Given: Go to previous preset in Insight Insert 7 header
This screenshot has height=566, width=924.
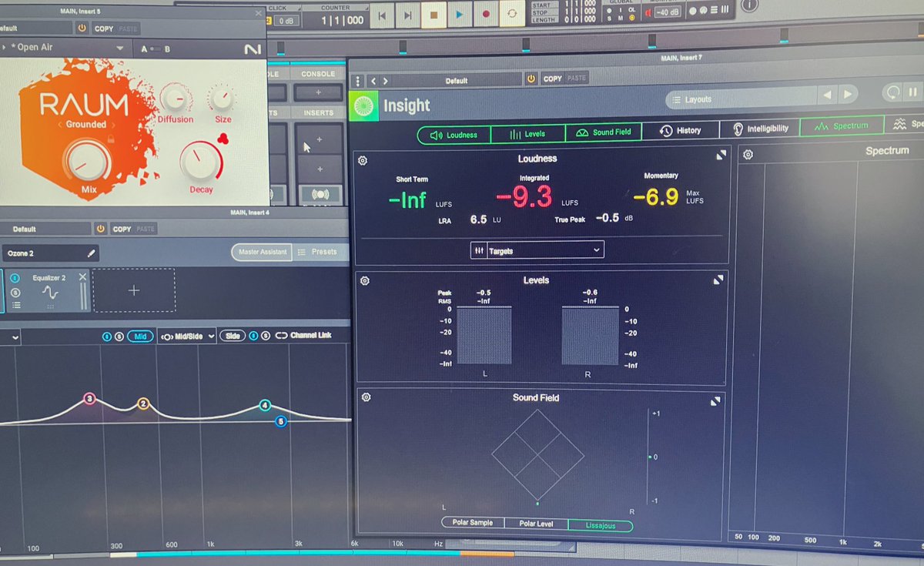Looking at the screenshot, I should click(373, 81).
